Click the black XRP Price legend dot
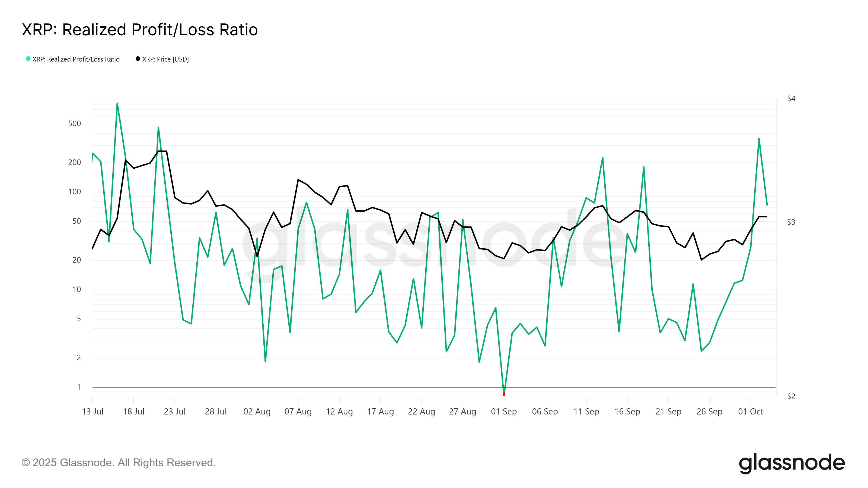The width and height of the screenshot is (868, 488). [x=138, y=59]
